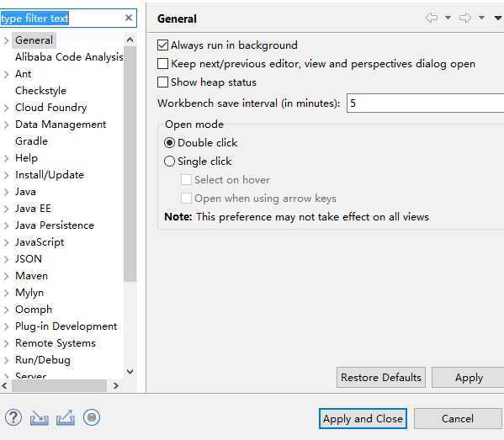Select Checkstyle preferences page

coord(41,91)
